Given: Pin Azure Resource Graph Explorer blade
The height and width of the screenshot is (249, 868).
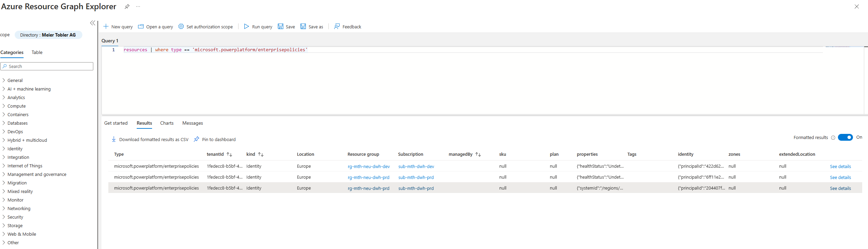Looking at the screenshot, I should tap(127, 6).
